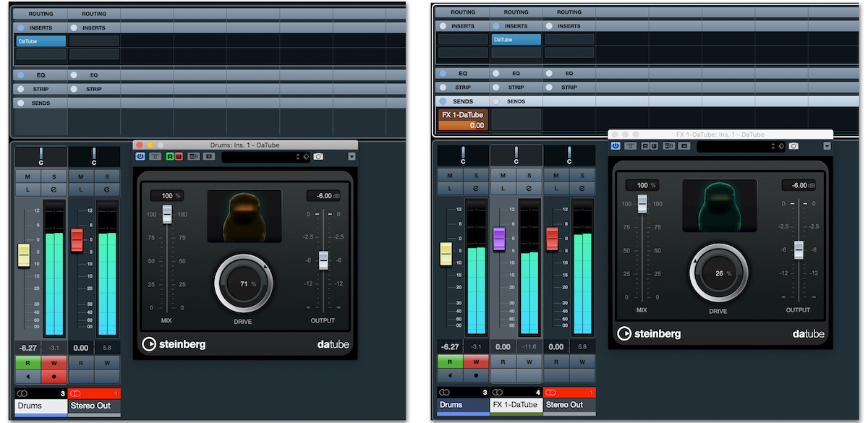This screenshot has height=423, width=868.
Task: Click orange FX 1-DaTube send slot
Action: [463, 120]
